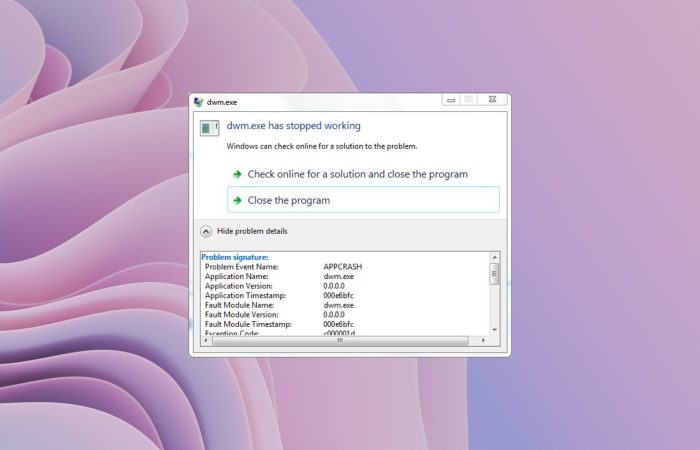Click the horizontal scroll left arrow
700x450 pixels.
[x=206, y=341]
